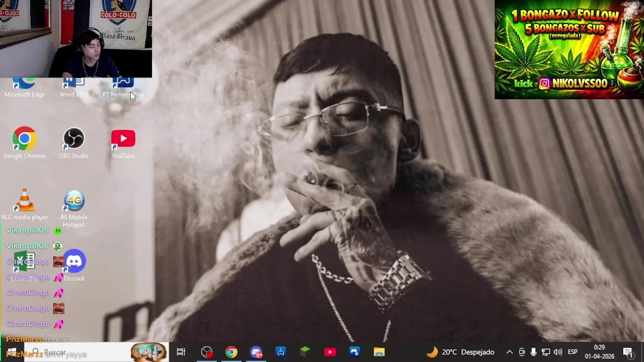Click the Meet Now camera tray icon
The width and height of the screenshot is (644, 362).
tap(522, 352)
